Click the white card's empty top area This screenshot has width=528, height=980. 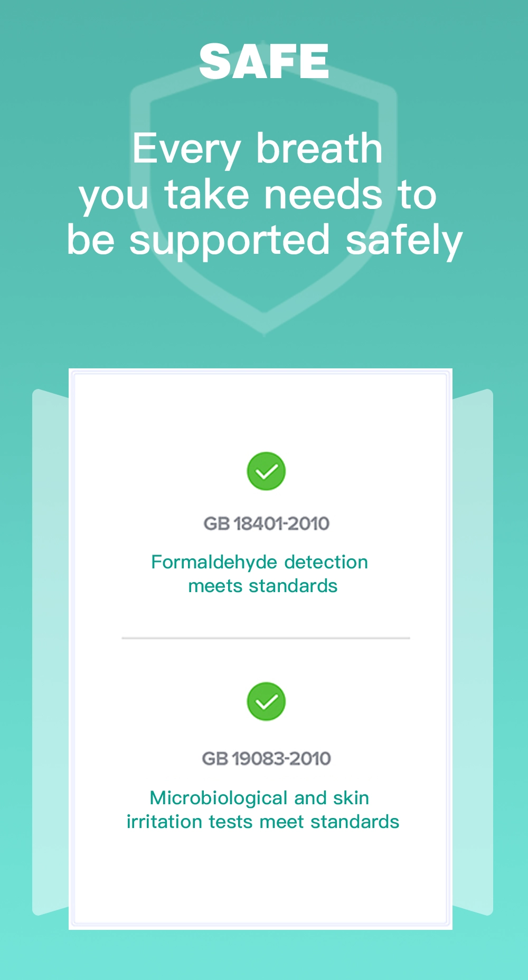(260, 412)
